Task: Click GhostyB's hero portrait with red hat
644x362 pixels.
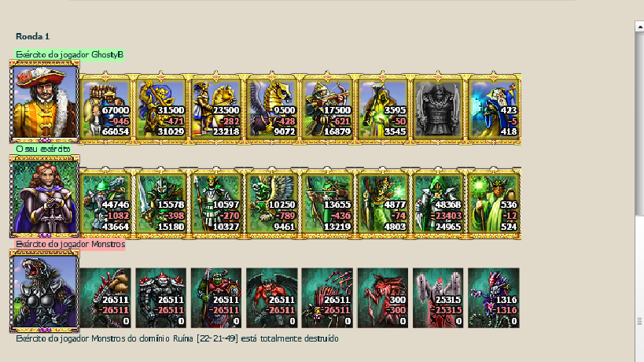Action: coord(44,102)
